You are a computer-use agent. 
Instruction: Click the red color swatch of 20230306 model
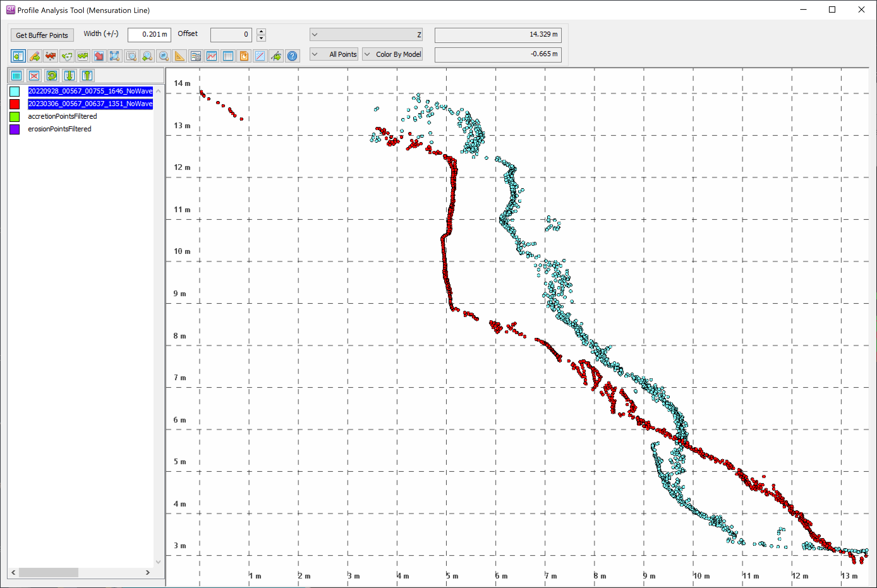(x=15, y=104)
